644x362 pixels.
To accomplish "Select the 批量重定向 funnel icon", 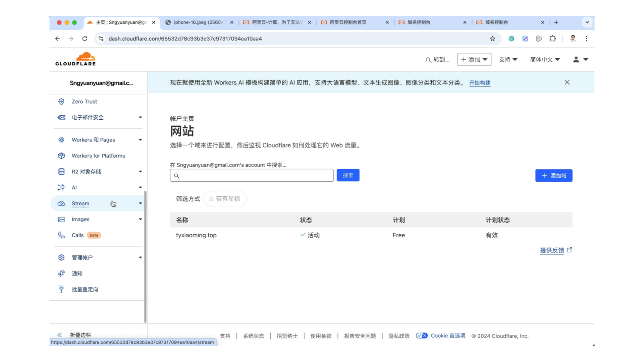I will pos(61,289).
